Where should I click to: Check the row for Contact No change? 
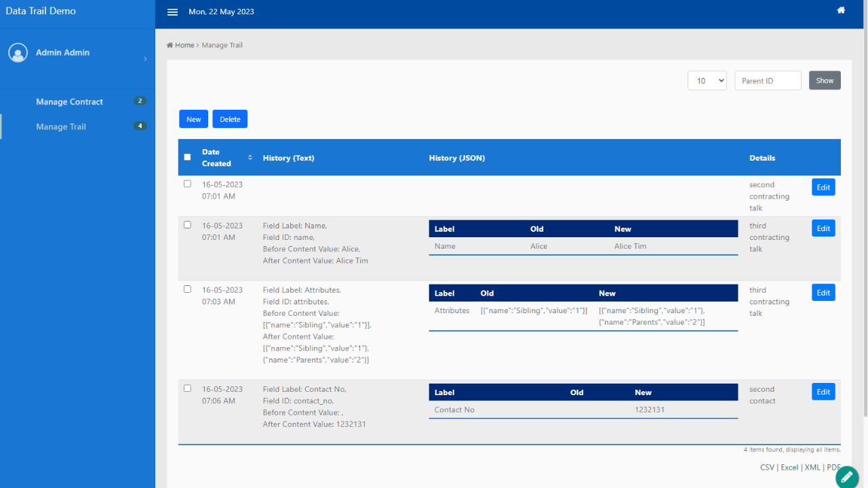point(187,388)
